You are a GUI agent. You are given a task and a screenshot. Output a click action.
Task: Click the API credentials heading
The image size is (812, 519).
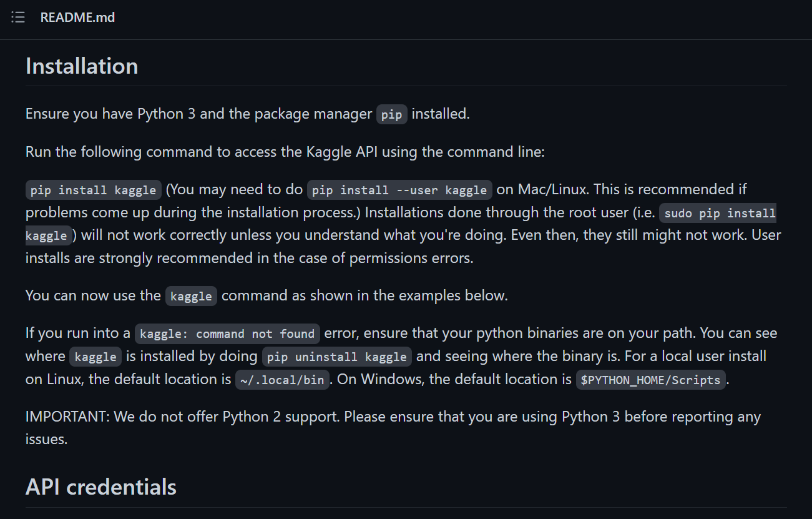pos(101,487)
